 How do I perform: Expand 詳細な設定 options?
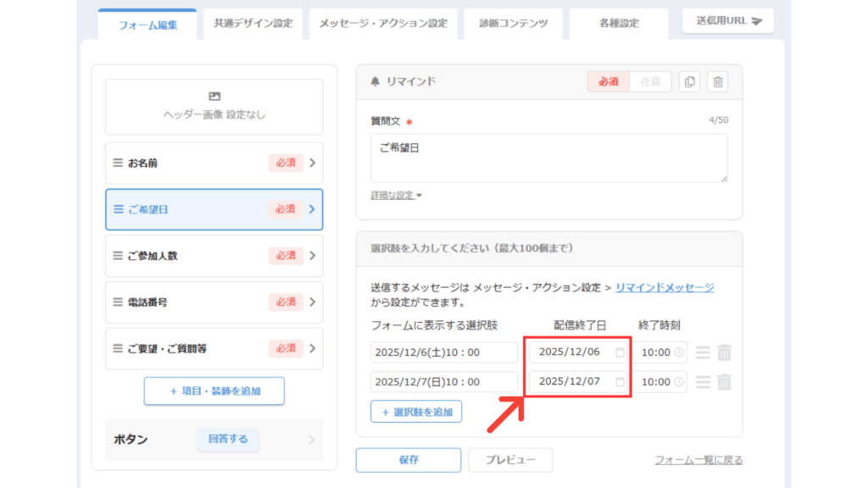396,196
